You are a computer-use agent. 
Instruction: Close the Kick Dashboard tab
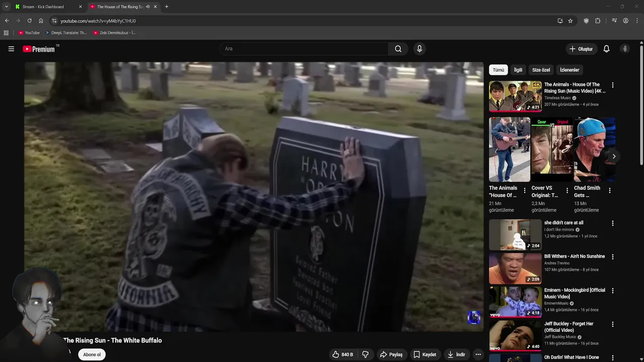[x=80, y=7]
